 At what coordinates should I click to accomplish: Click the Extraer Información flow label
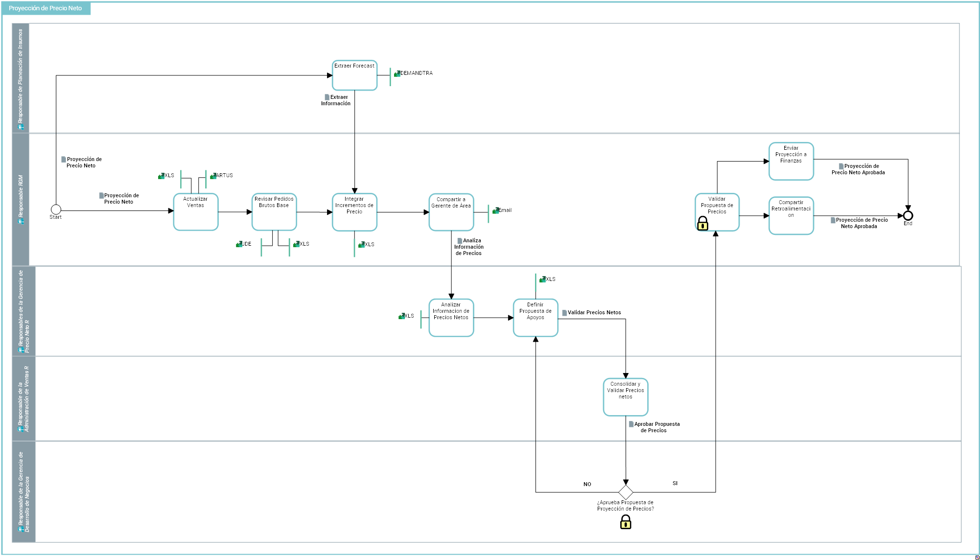click(336, 100)
